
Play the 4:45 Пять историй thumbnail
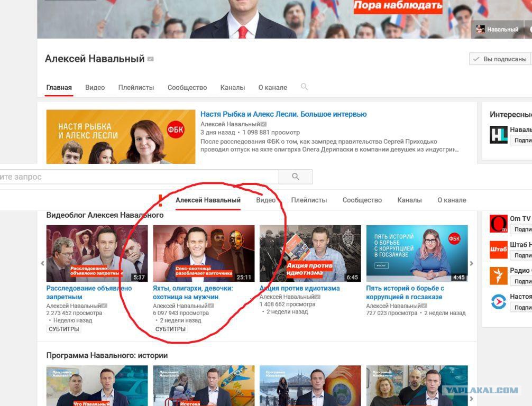click(x=417, y=253)
